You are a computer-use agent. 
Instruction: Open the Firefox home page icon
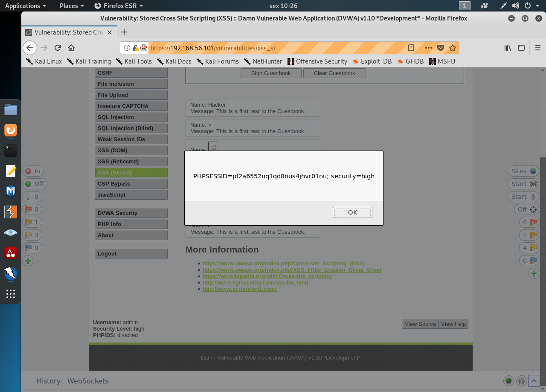71,48
